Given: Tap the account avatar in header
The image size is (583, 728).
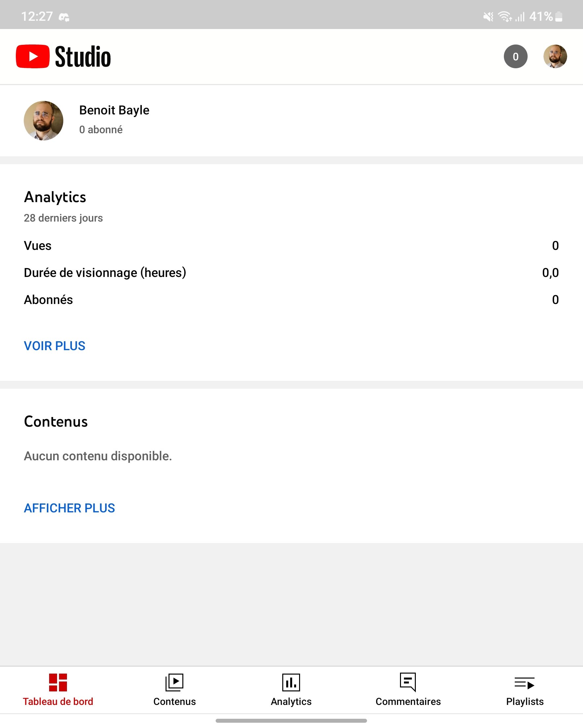Looking at the screenshot, I should (x=555, y=56).
